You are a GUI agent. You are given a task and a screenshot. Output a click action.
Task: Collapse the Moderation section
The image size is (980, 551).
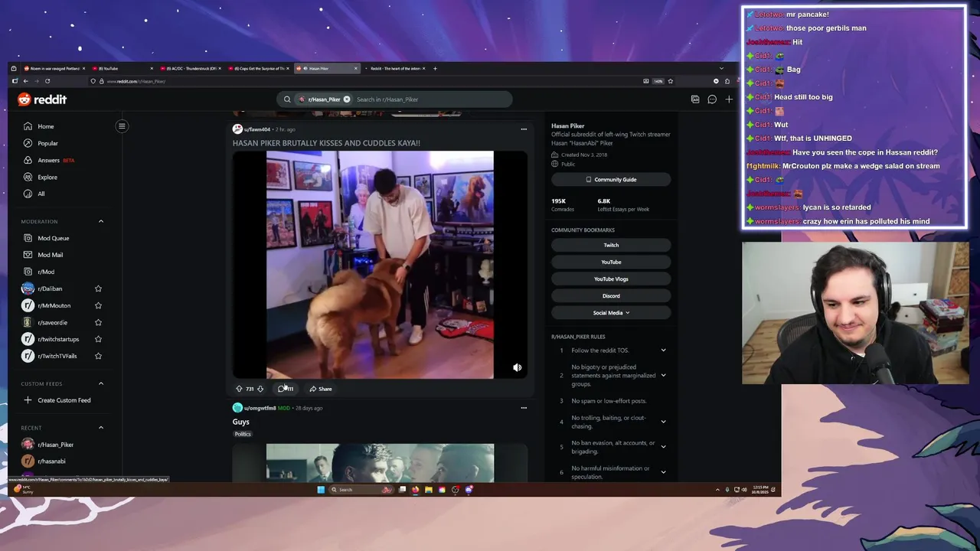coord(100,221)
